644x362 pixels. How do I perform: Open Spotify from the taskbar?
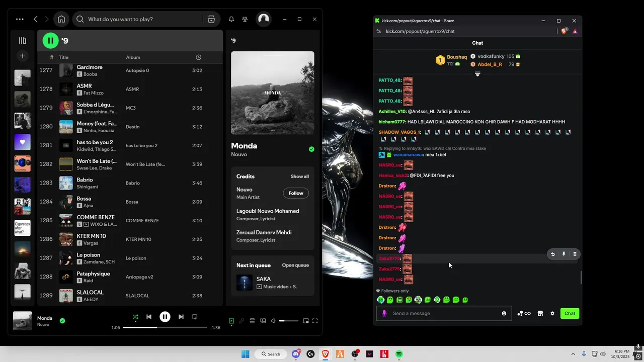tap(399, 354)
